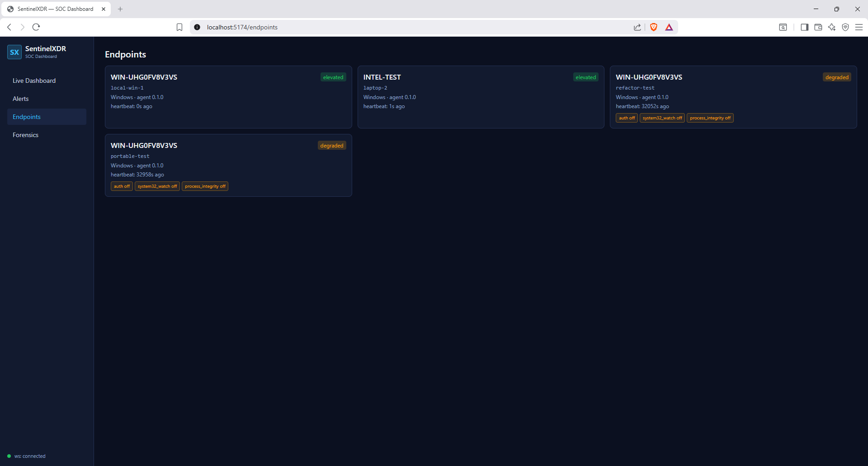
Task: Open the Leo AI sparkle icon
Action: coord(831,27)
